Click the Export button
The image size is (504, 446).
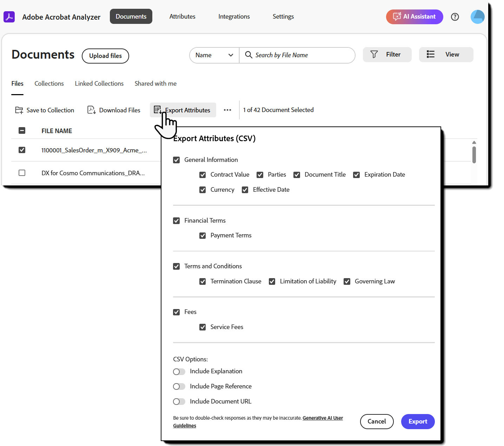tap(418, 421)
